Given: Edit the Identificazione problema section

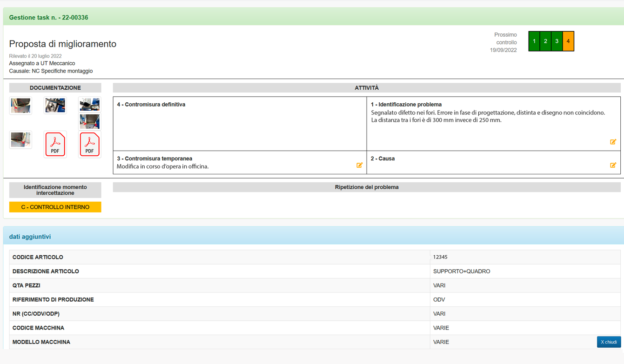Looking at the screenshot, I should (x=613, y=142).
